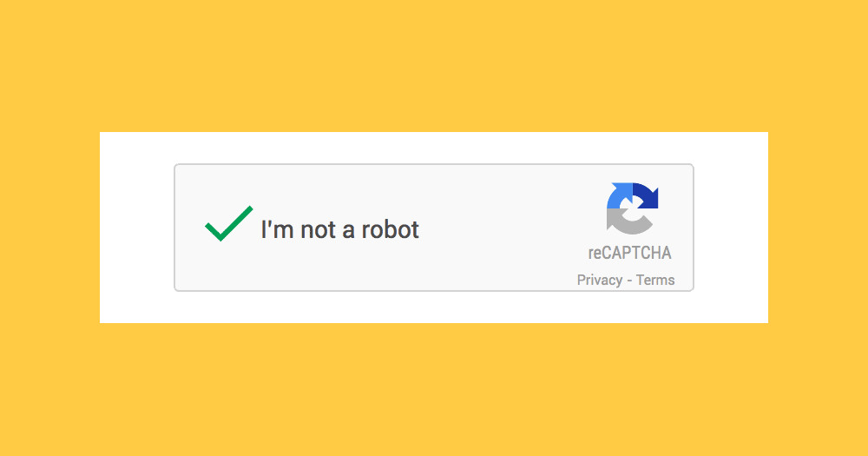
Task: Click the reCAPTCHA circular arrows logo
Action: (x=632, y=208)
